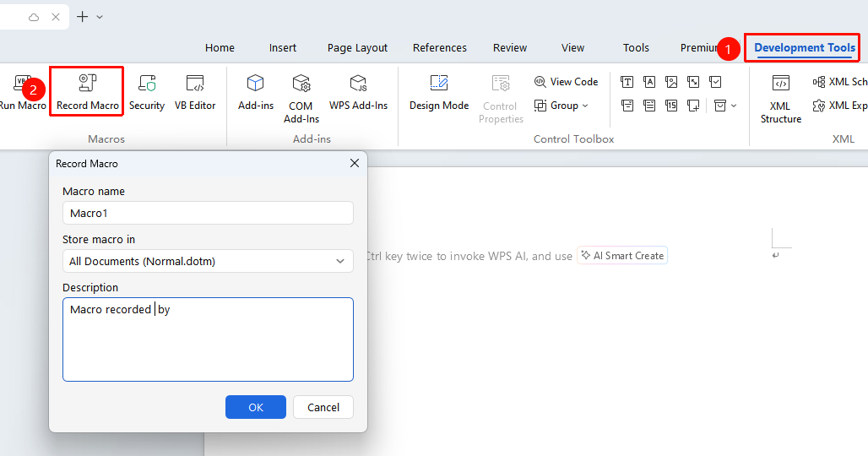Open COM Add-Ins dialog
This screenshot has width=868, height=456.
301,99
